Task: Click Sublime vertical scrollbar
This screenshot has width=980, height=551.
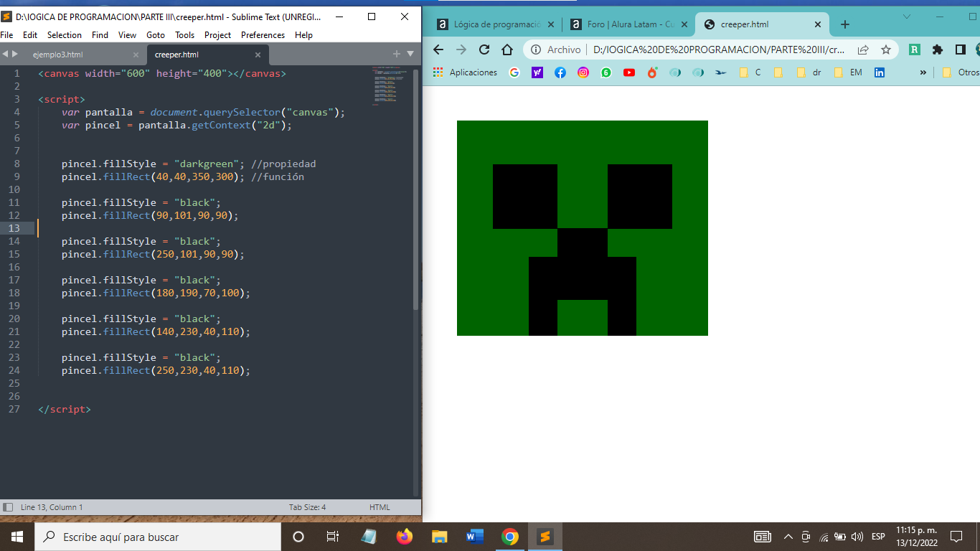Action: click(415, 189)
